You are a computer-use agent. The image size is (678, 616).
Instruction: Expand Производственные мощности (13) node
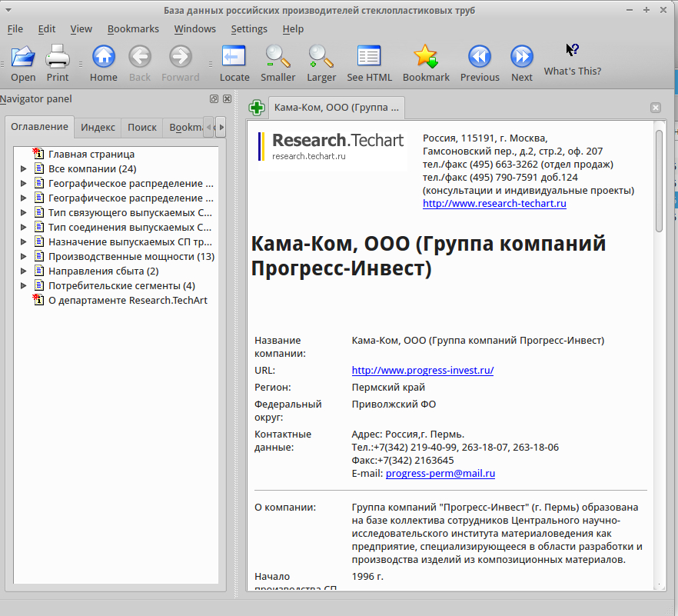pyautogui.click(x=24, y=257)
